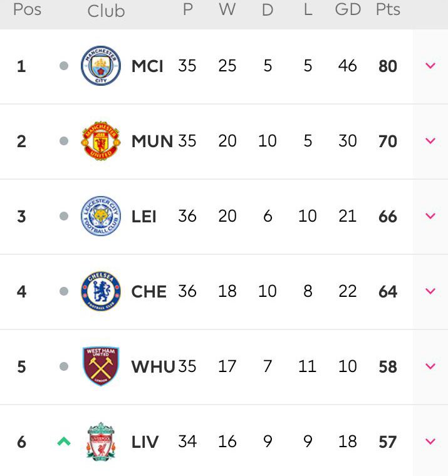
Task: Click the grey position dot beside MCI
Action: [x=63, y=66]
